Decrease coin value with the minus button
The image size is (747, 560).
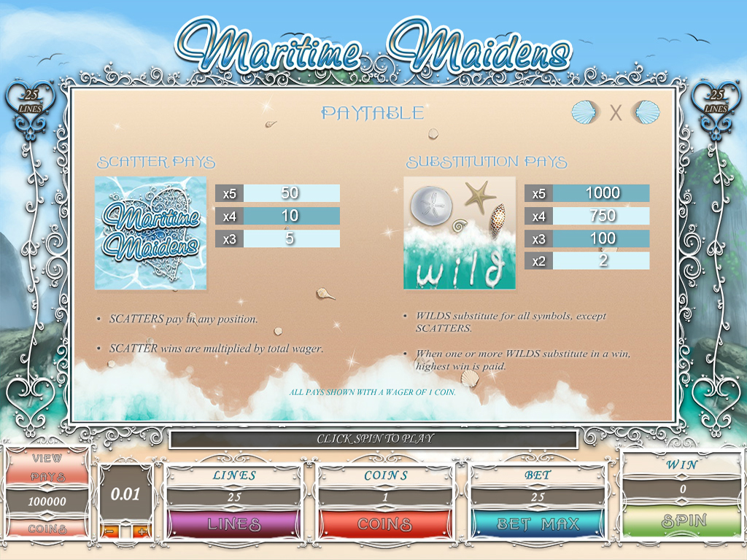[x=109, y=531]
